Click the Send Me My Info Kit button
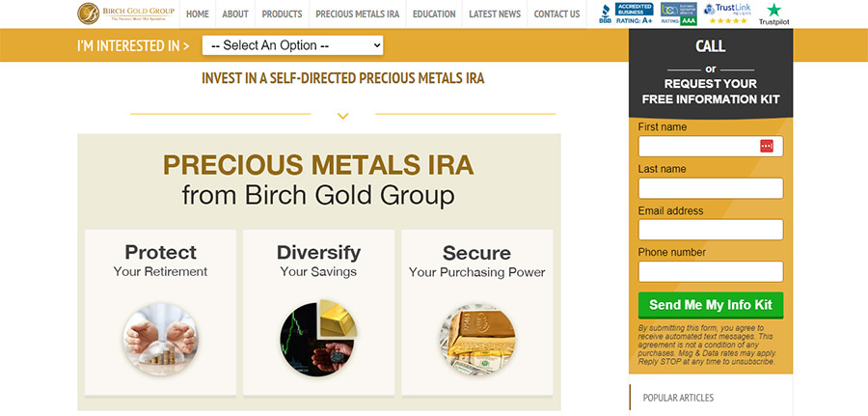 (x=710, y=305)
